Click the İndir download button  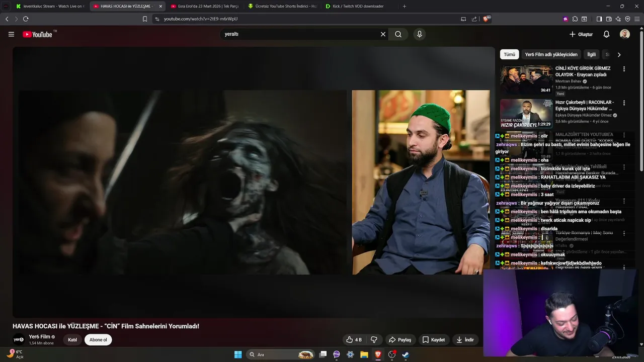pos(465,340)
